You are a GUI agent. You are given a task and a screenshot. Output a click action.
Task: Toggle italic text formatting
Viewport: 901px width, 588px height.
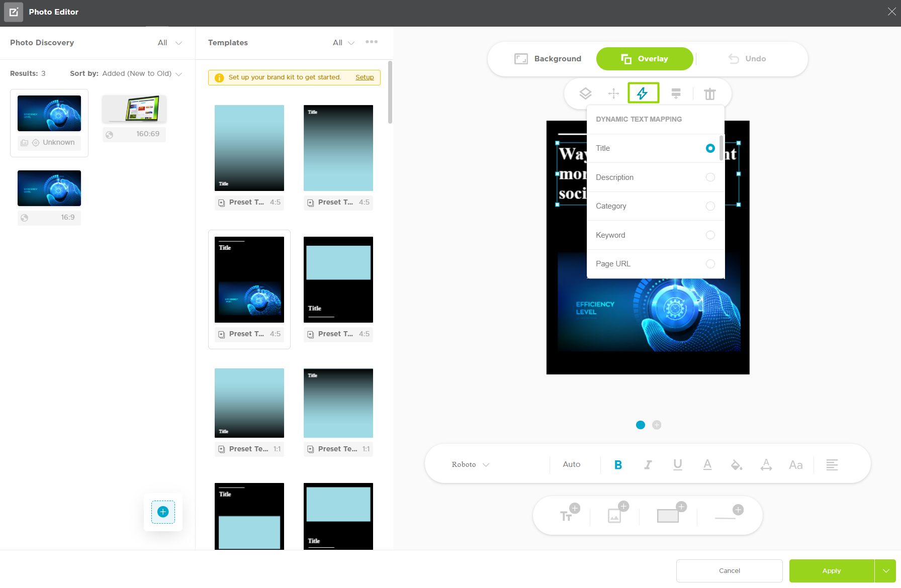pos(648,465)
